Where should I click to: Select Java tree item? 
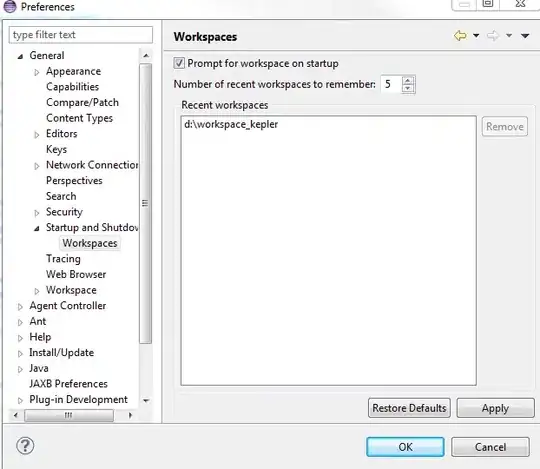pyautogui.click(x=39, y=368)
